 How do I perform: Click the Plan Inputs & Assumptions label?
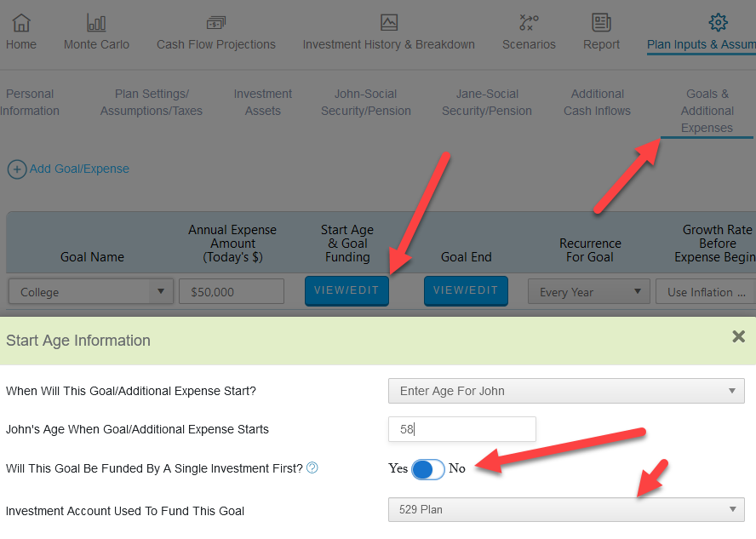click(x=702, y=44)
